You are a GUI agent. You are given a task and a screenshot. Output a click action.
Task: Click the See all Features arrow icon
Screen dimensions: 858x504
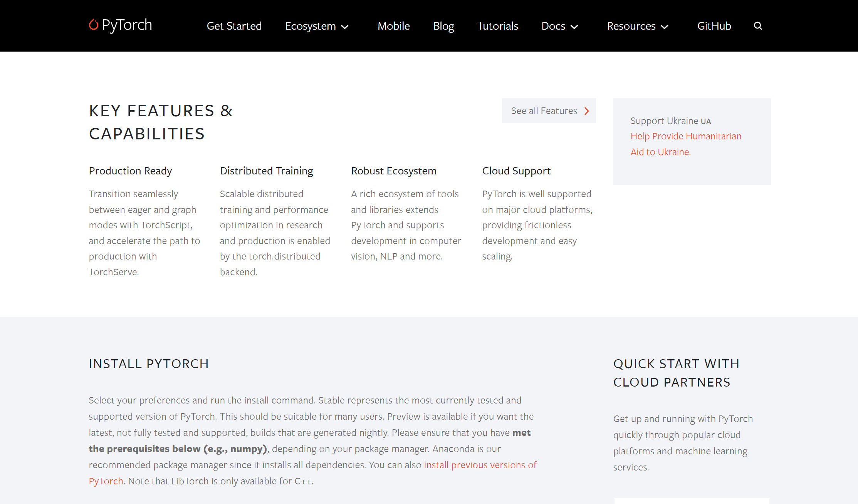coord(586,111)
